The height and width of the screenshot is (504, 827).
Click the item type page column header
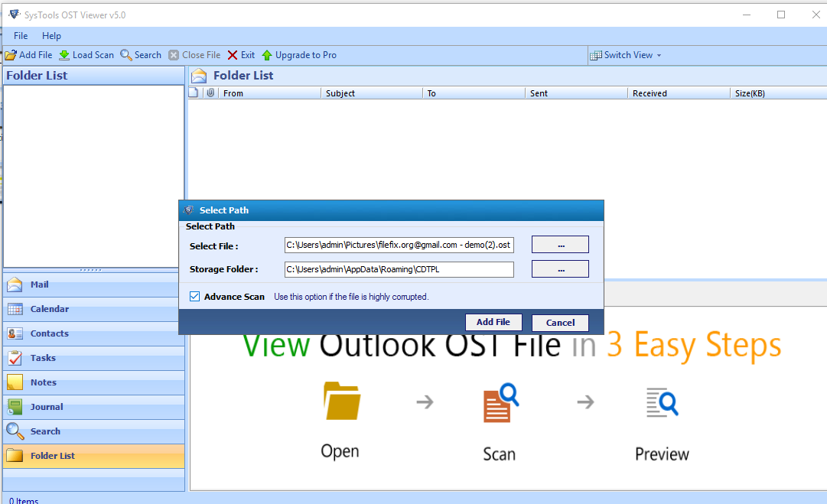click(193, 93)
